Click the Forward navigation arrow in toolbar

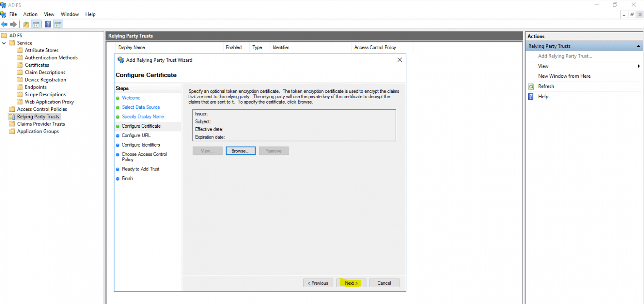[13, 24]
